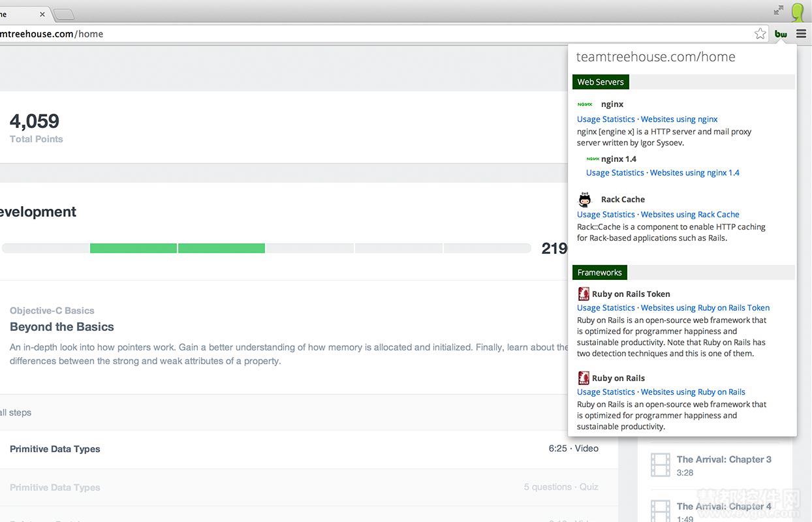Open The Arrival: Chapter 4 video
Image resolution: width=812 pixels, height=522 pixels.
(724, 506)
